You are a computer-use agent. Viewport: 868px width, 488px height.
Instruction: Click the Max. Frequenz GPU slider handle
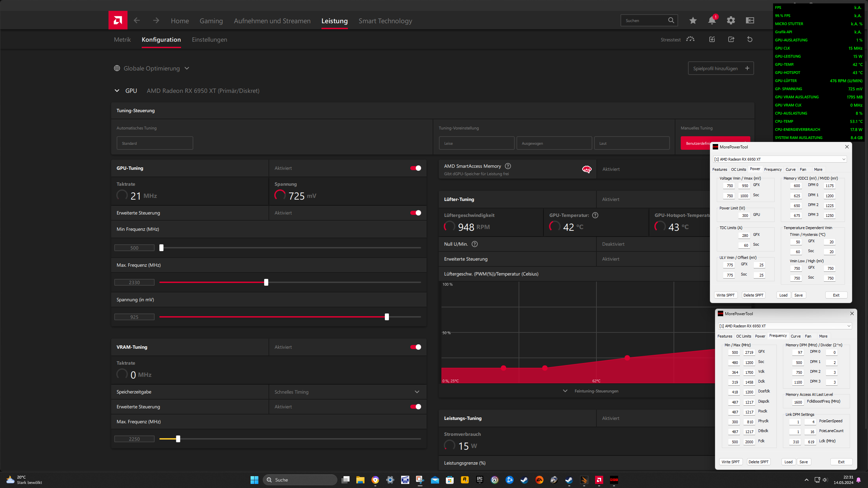[x=266, y=282]
